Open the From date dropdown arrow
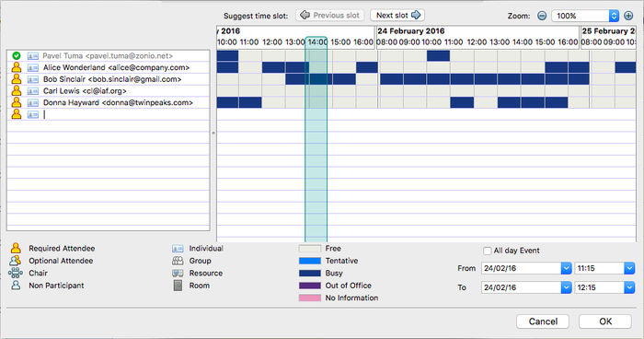The image size is (644, 339). coord(566,268)
